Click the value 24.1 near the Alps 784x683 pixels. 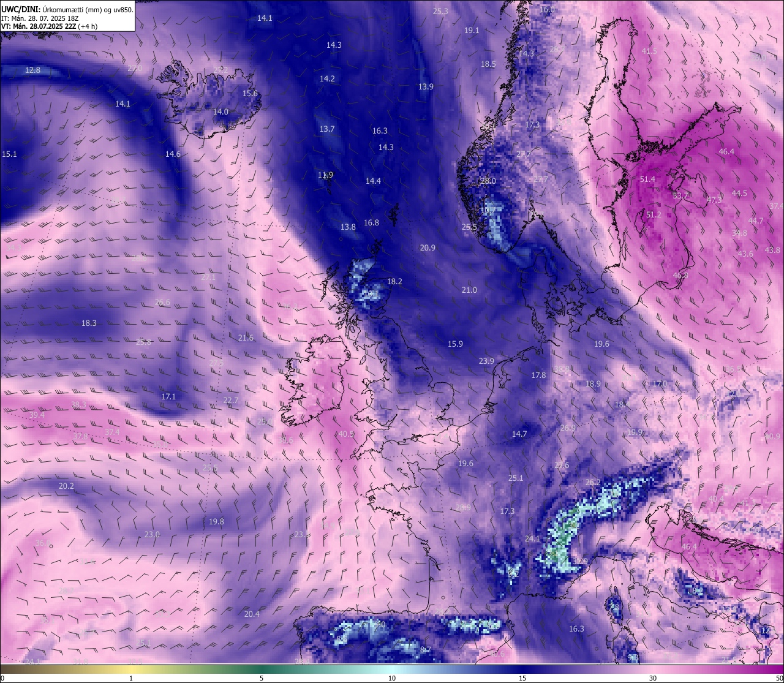click(x=532, y=539)
